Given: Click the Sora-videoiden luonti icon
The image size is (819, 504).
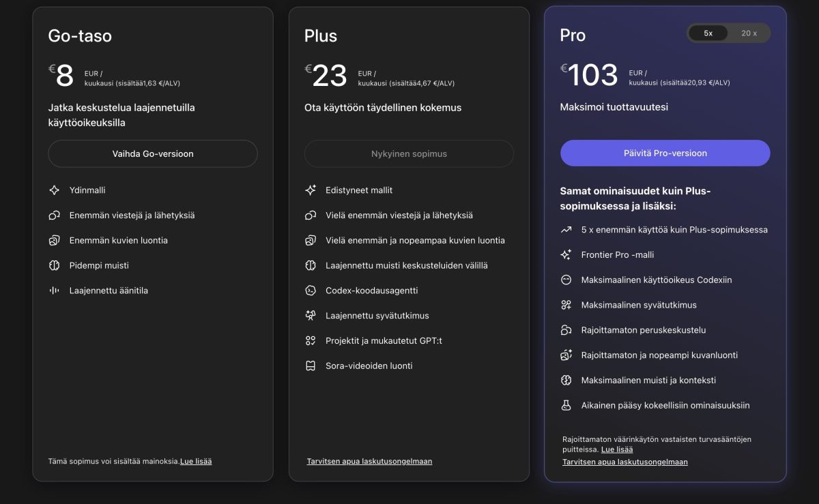Looking at the screenshot, I should [312, 366].
